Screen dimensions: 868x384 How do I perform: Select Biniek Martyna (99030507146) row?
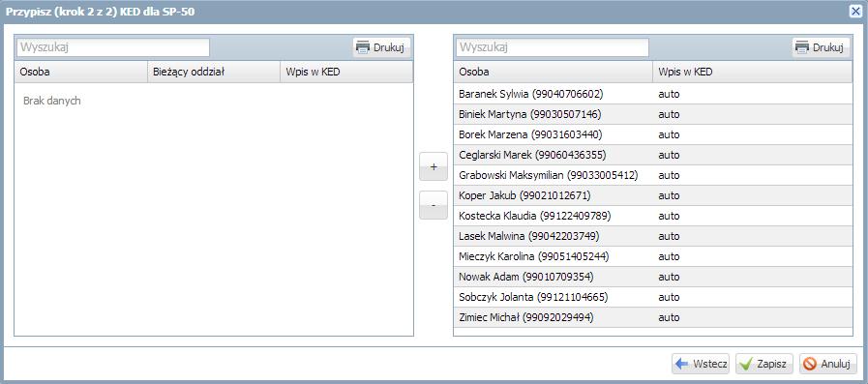[x=653, y=114]
